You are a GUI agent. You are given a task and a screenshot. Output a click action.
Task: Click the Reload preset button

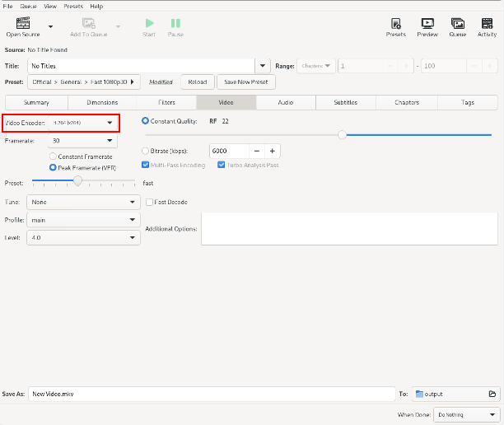(198, 82)
